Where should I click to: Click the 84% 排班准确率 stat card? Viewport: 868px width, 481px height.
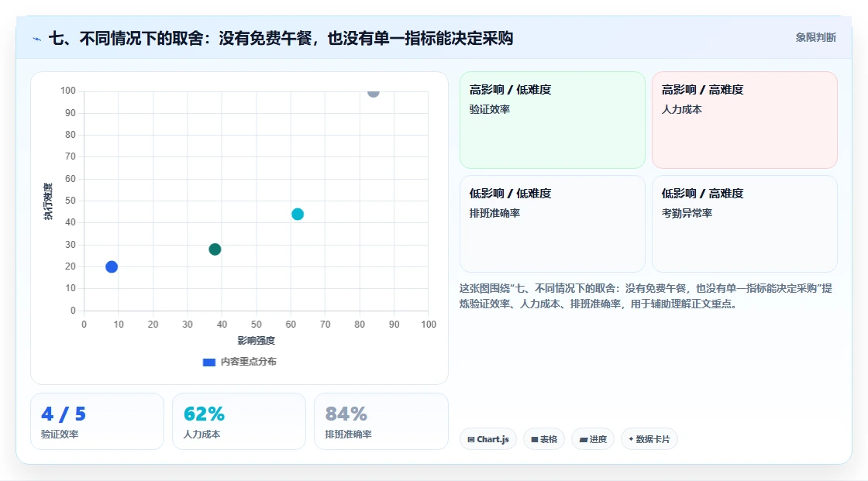pyautogui.click(x=381, y=421)
